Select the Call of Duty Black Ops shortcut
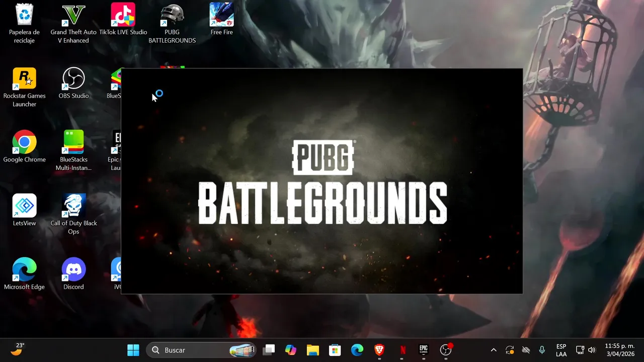Image resolution: width=644 pixels, height=362 pixels. (73, 215)
